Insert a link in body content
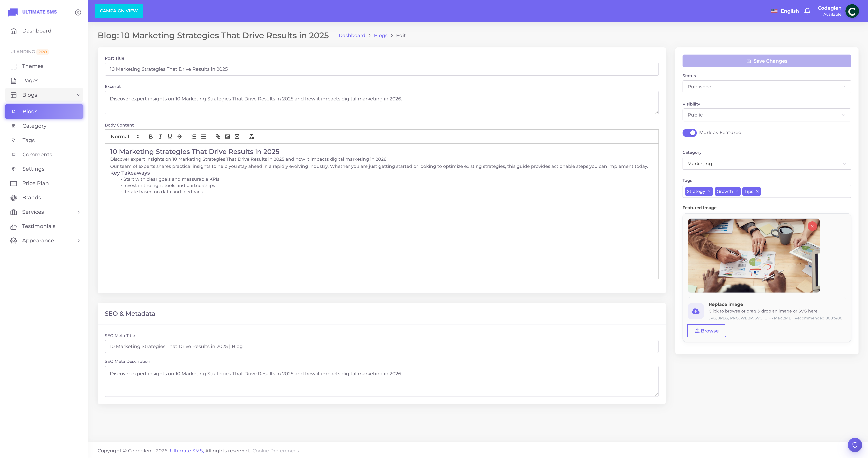868x458 pixels. 218,136
